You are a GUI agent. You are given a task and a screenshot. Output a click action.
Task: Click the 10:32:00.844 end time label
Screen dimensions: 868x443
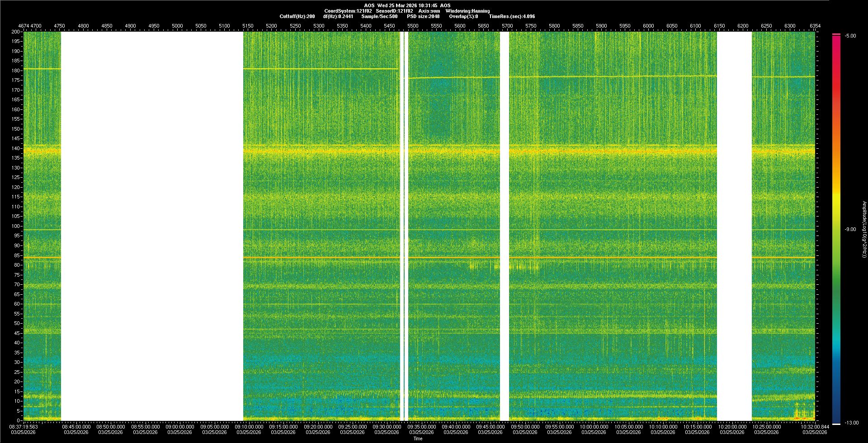(x=815, y=427)
